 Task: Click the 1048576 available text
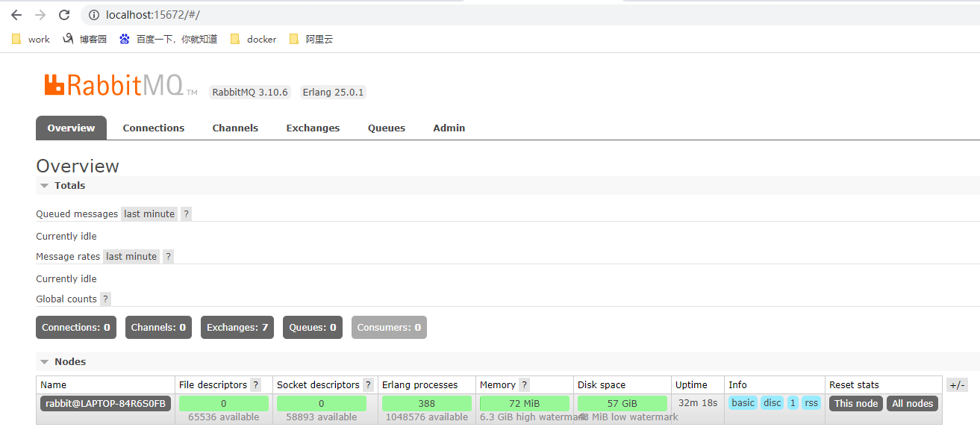coord(427,417)
